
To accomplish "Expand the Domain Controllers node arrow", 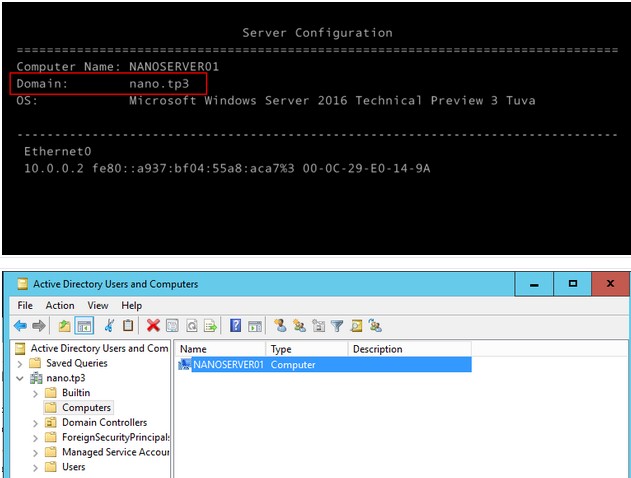I will click(36, 423).
